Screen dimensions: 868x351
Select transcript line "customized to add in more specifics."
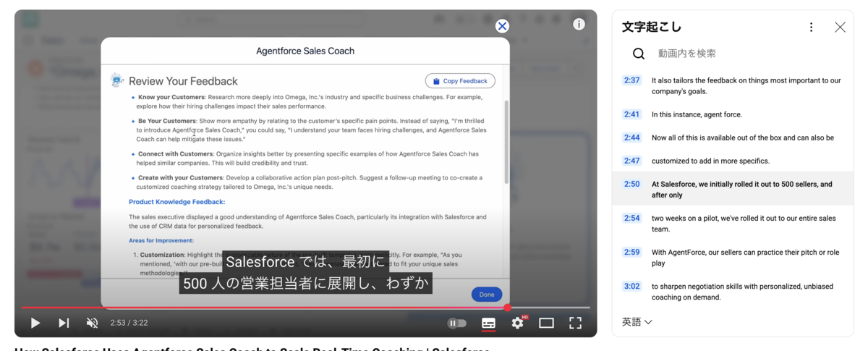pyautogui.click(x=710, y=161)
